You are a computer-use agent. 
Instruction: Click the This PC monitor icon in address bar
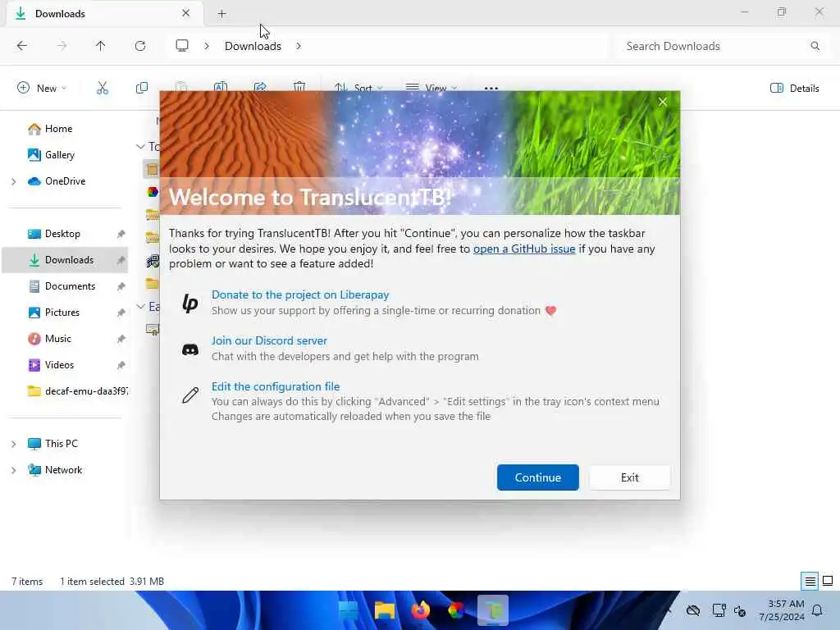(182, 46)
